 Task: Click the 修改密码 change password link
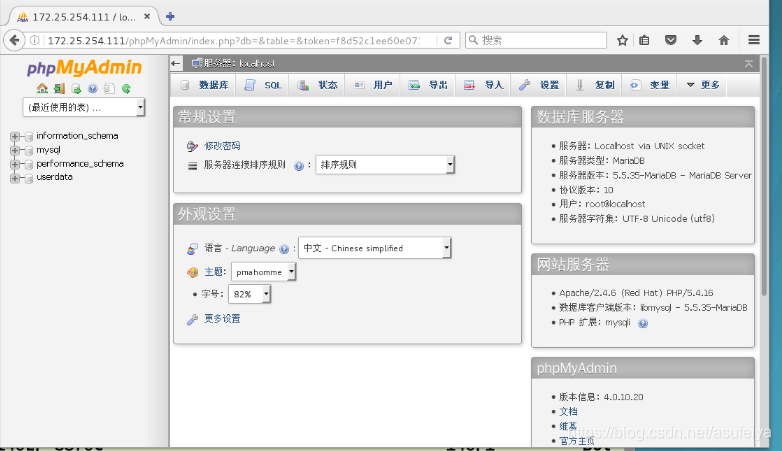(x=222, y=146)
